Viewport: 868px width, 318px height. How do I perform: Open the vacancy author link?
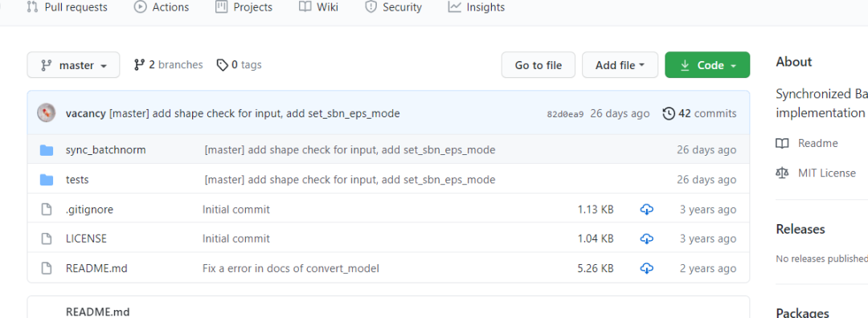tap(86, 113)
